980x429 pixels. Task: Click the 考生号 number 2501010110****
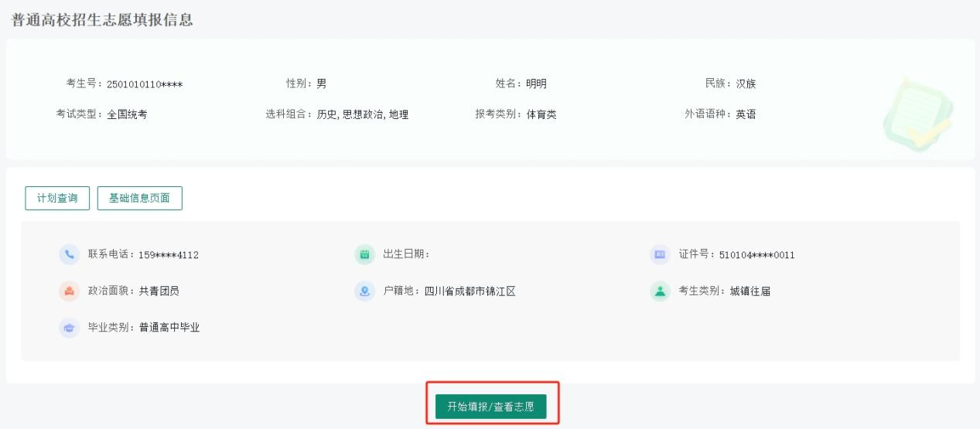[145, 84]
